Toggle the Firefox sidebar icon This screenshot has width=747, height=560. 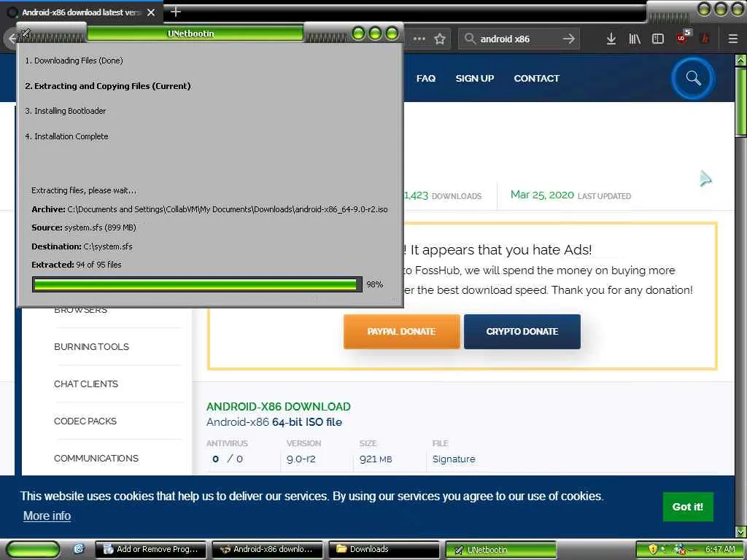tap(658, 39)
